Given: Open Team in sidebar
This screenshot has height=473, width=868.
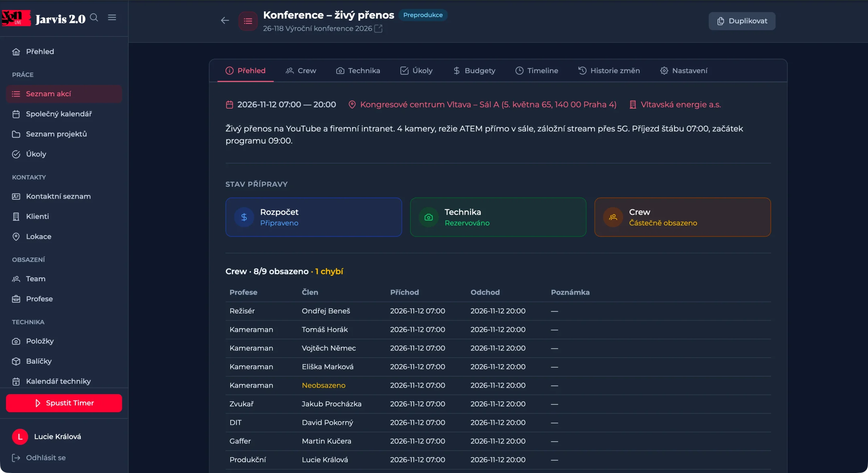Looking at the screenshot, I should click(x=64, y=279).
